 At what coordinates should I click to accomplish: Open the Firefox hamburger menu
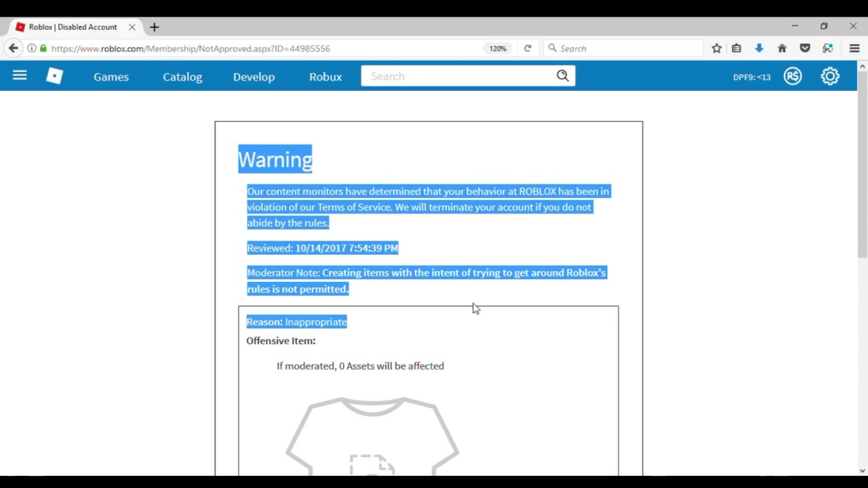[854, 48]
